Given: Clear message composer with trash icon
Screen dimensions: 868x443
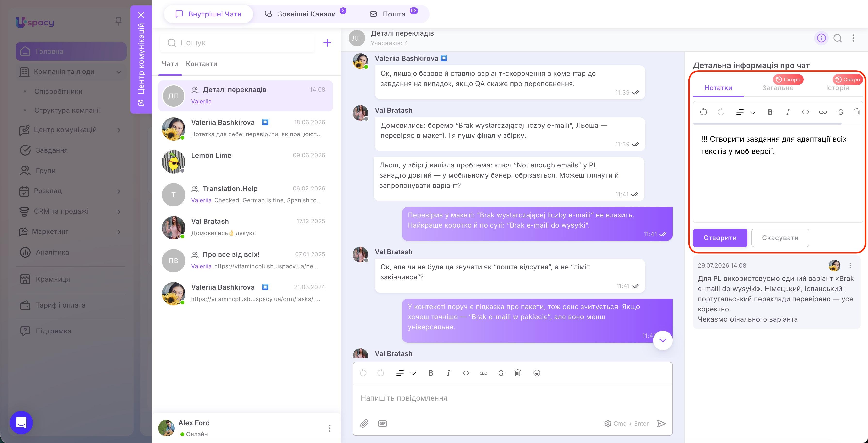Looking at the screenshot, I should tap(518, 372).
